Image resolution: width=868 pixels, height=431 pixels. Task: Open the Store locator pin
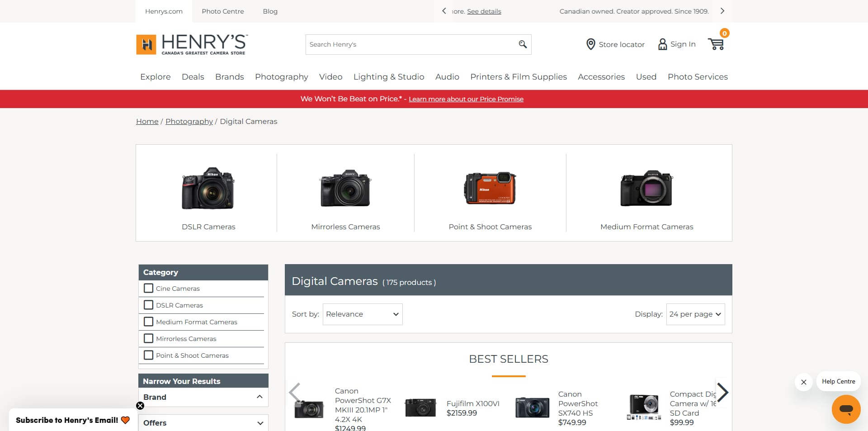[x=590, y=44]
